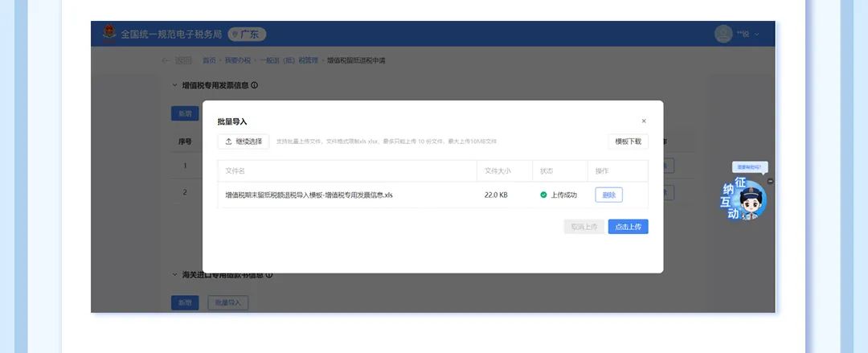This screenshot has height=353, width=868.
Task: Minimize the 征纳互动 floating widget
Action: 770,181
